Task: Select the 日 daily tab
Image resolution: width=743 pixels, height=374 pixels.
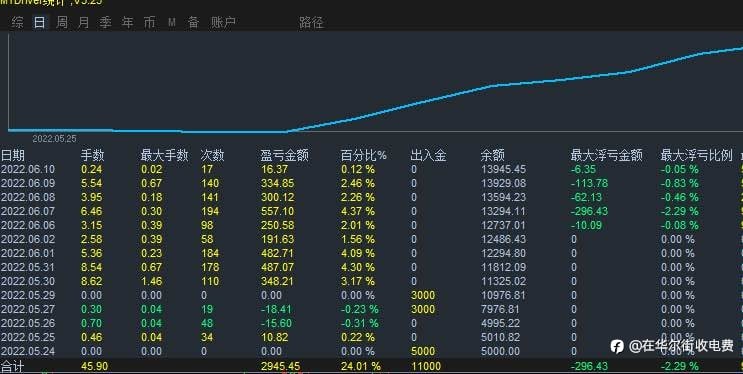Action: [x=40, y=22]
